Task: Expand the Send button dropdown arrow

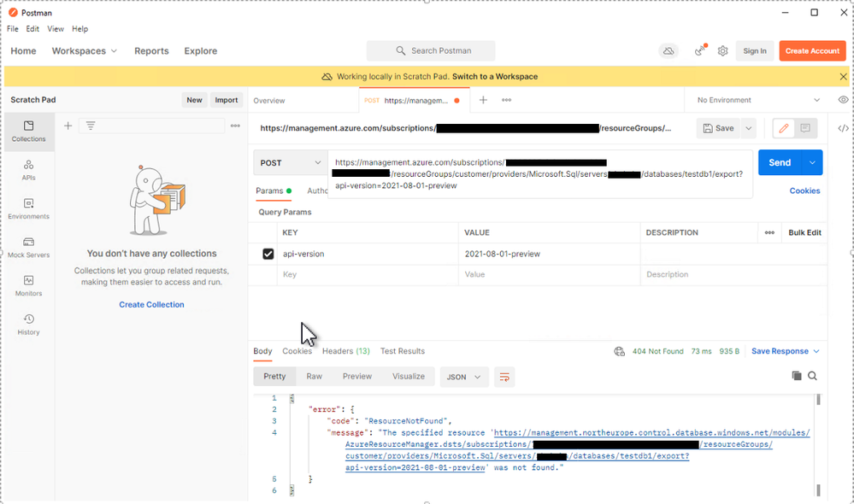Action: click(812, 163)
